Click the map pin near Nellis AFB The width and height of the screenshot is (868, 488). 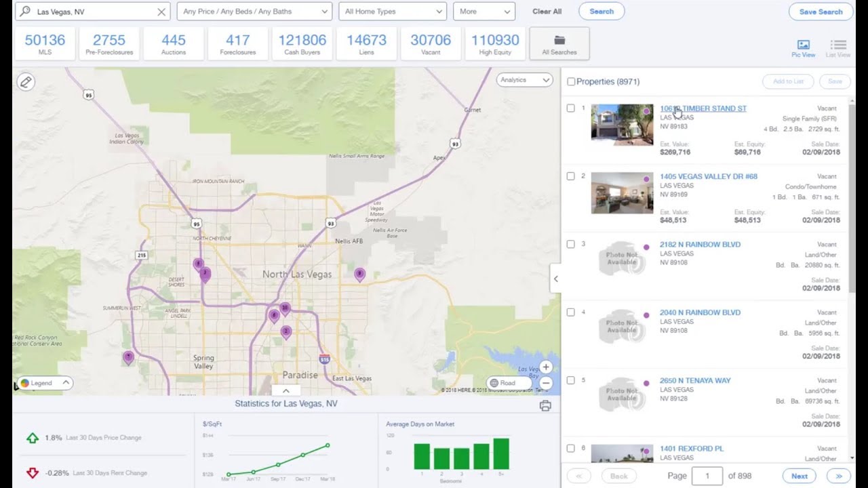pyautogui.click(x=359, y=274)
